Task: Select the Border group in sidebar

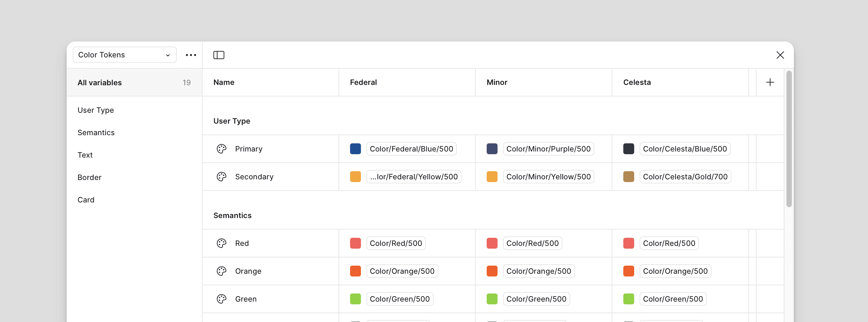Action: [x=89, y=177]
